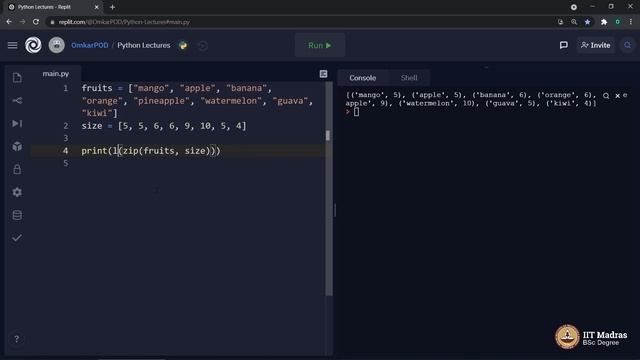
Task: Open the Settings gear in sidebar
Action: pyautogui.click(x=17, y=192)
